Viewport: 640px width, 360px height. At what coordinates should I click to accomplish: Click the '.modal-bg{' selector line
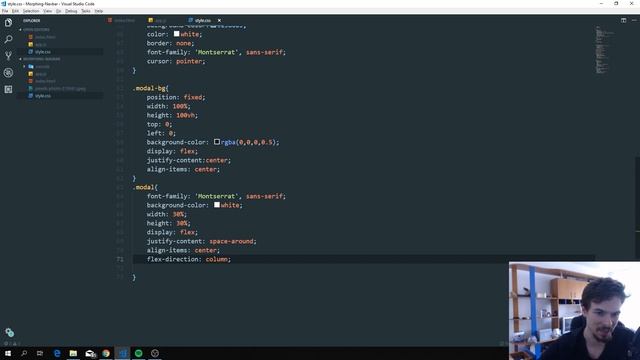(150, 88)
